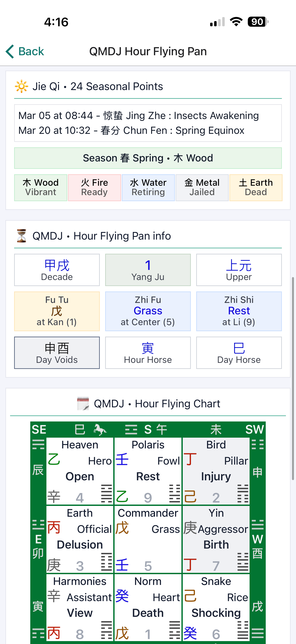This screenshot has width=296, height=644.
Task: Tap the Back chevron arrow icon
Action: pyautogui.click(x=10, y=51)
